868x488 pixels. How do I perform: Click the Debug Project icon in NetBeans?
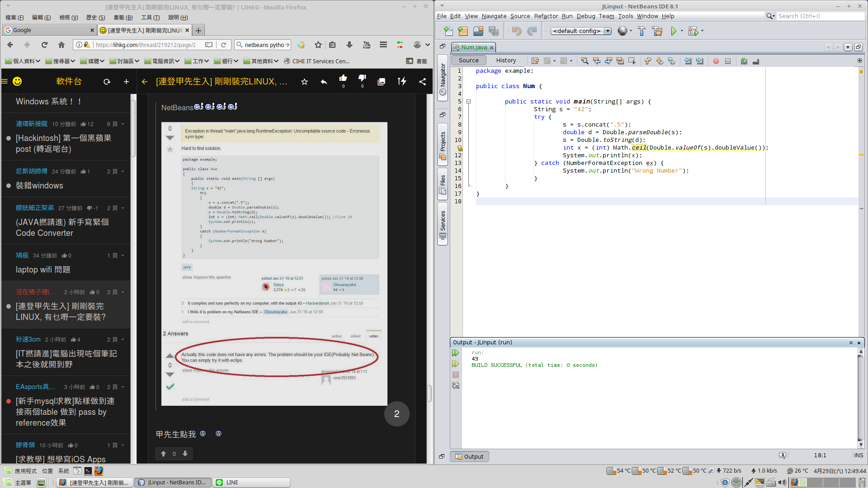693,31
